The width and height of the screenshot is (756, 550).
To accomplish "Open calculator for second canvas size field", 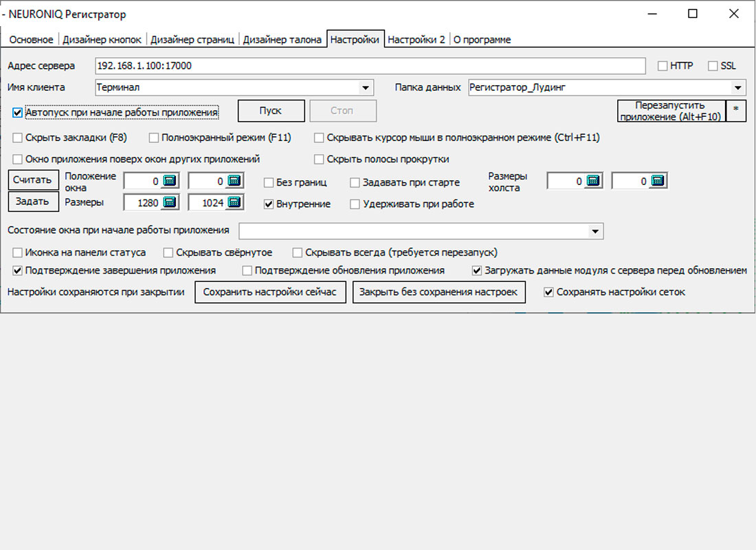I will click(x=658, y=181).
